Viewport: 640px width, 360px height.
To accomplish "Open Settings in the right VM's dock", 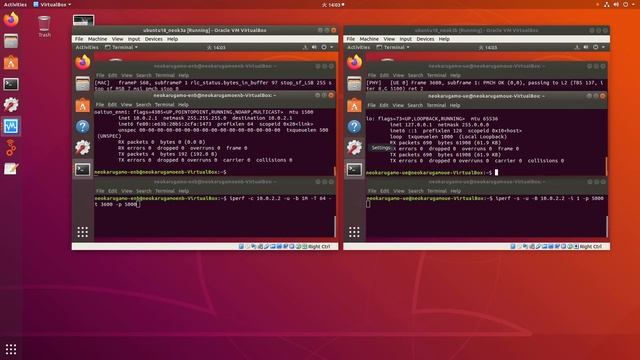I will click(354, 148).
